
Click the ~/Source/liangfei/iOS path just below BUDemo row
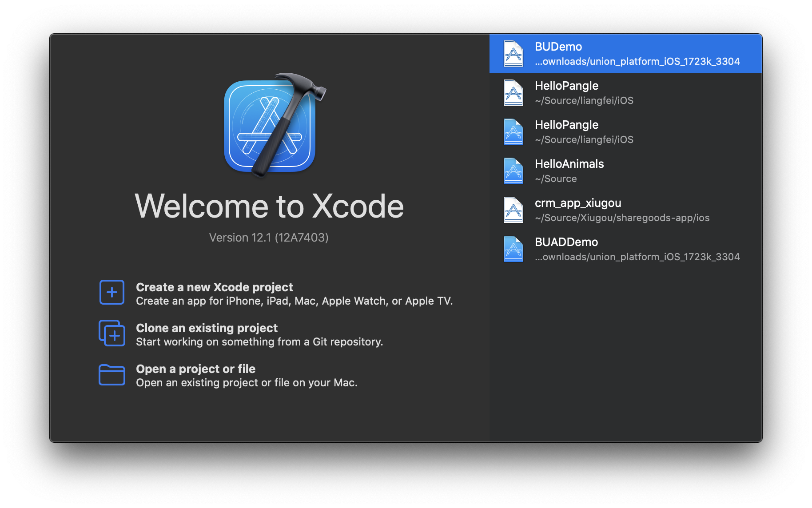coord(584,100)
